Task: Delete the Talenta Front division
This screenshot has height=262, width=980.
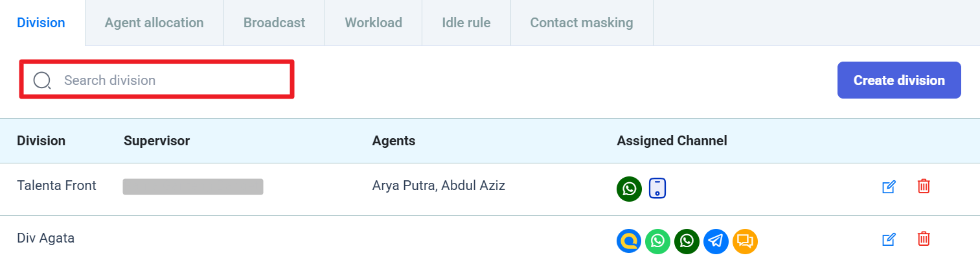Action: click(924, 187)
